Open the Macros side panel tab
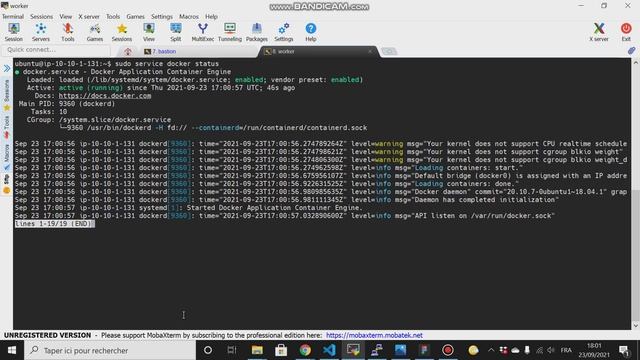 7,157
